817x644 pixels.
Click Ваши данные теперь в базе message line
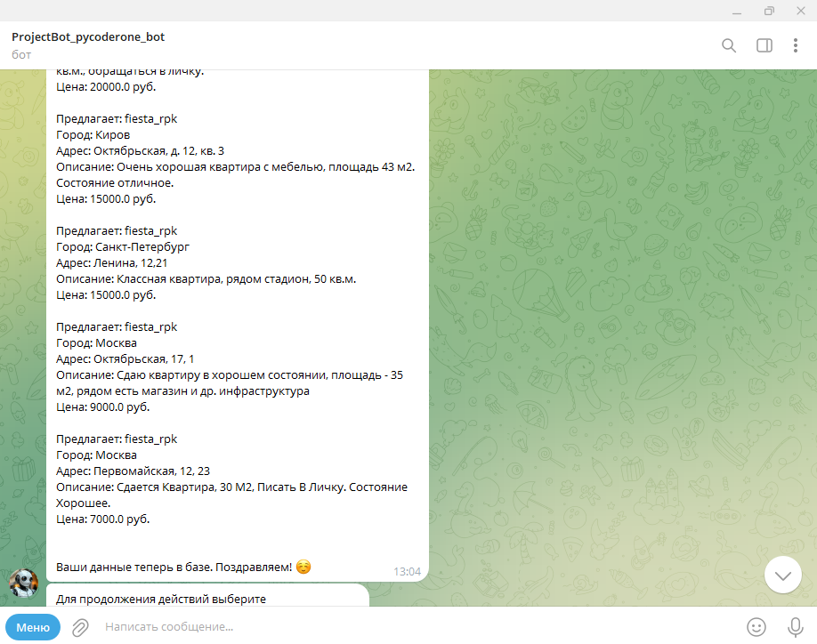(182, 567)
